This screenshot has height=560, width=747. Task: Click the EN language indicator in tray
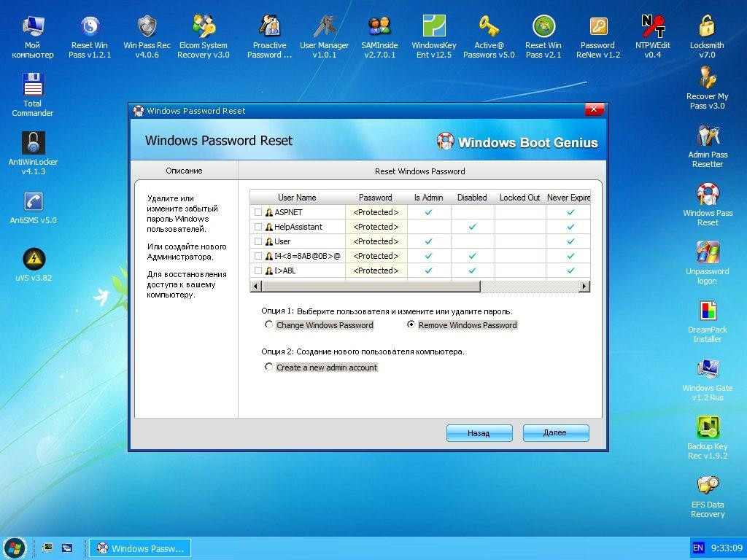pos(698,548)
